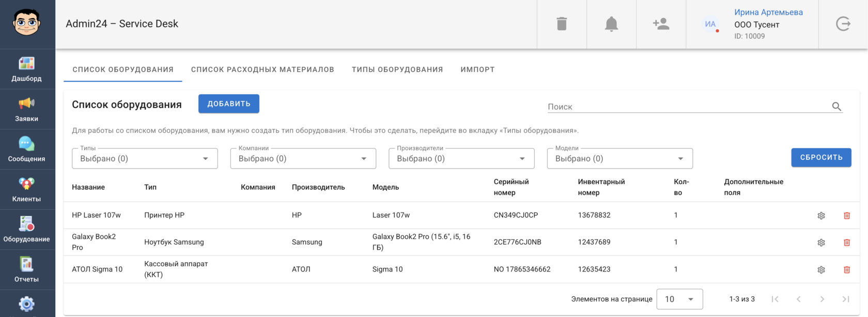Open the Модели filter dropdown
This screenshot has height=317, width=868.
click(619, 159)
